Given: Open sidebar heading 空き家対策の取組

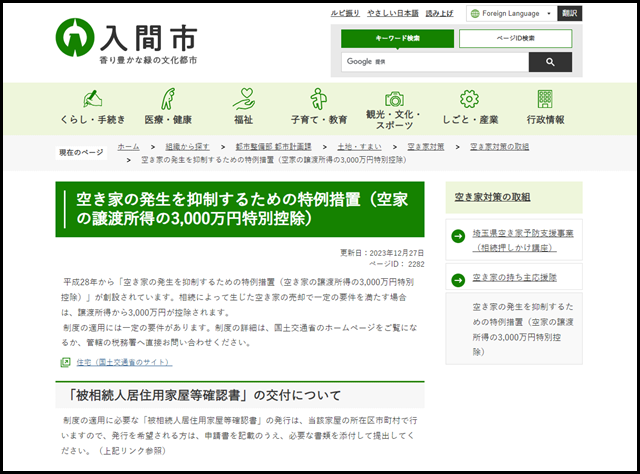Looking at the screenshot, I should coord(493,197).
